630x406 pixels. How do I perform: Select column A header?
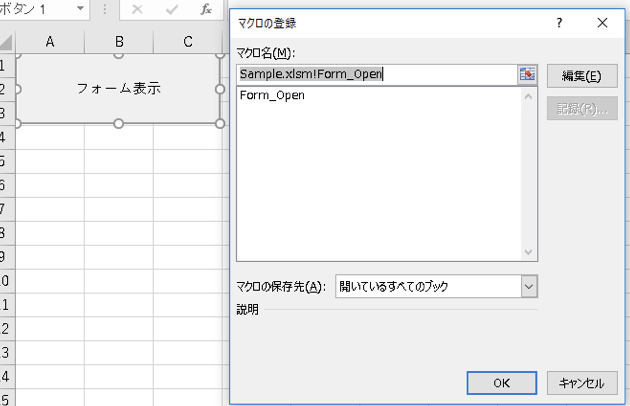pos(49,41)
